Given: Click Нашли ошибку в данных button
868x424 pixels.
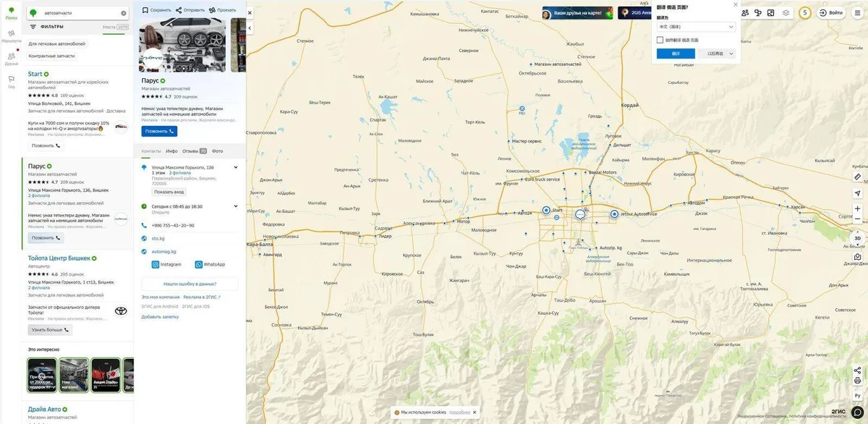Looking at the screenshot, I should click(x=190, y=284).
